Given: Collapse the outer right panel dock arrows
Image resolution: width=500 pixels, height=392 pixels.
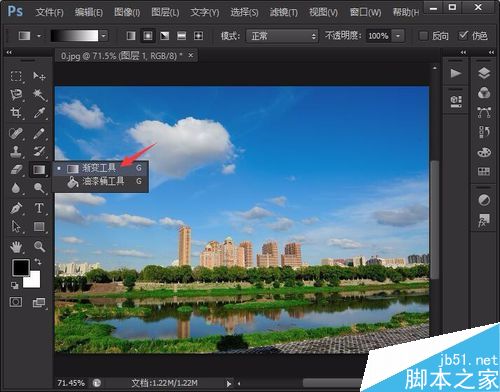Looking at the screenshot, I should (x=491, y=52).
